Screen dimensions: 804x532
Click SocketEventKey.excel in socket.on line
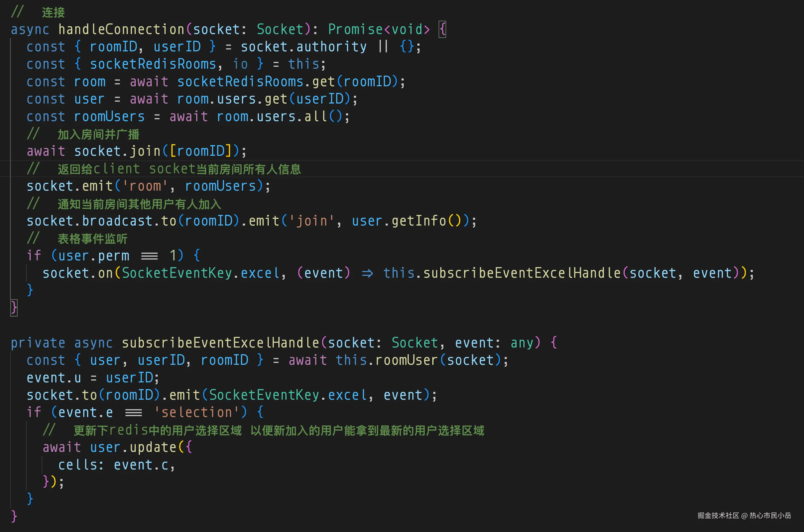200,273
